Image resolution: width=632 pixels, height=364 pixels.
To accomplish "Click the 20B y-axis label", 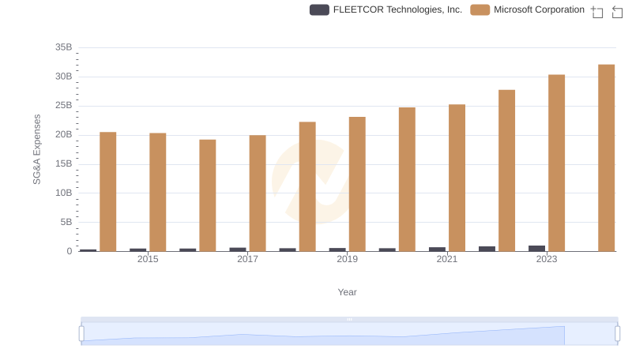I will [64, 134].
